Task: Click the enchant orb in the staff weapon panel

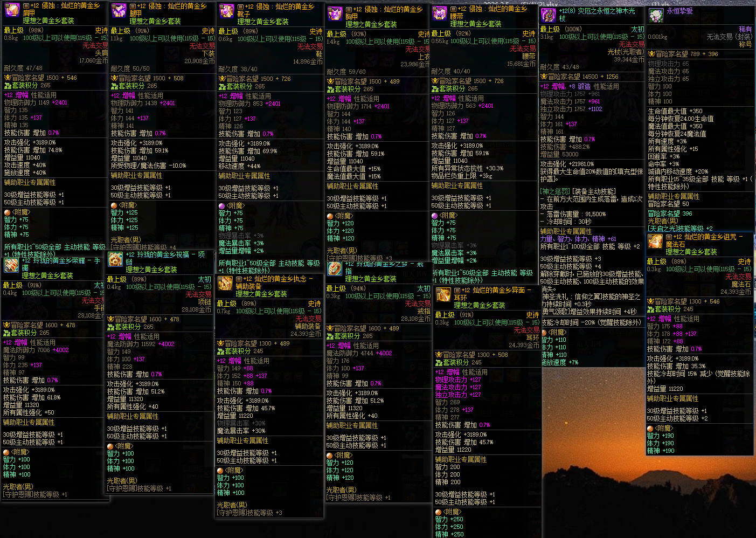Action: point(544,332)
